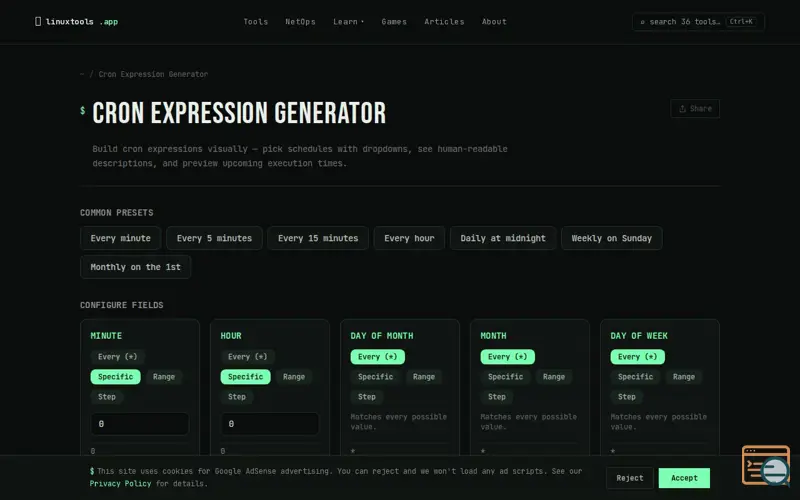Click the Ctrl+K shortcut badge
800x500 pixels.
pyautogui.click(x=741, y=21)
